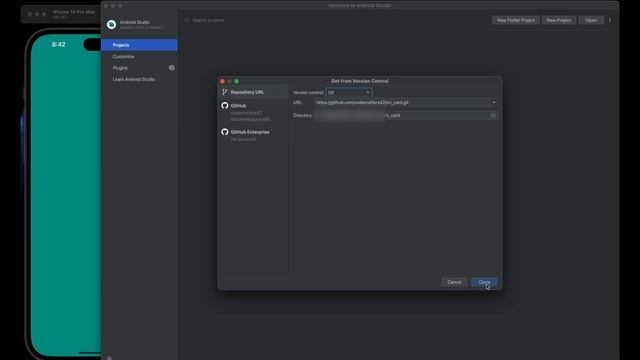The width and height of the screenshot is (640, 360).
Task: Click the Search projects field
Action: pyautogui.click(x=335, y=20)
